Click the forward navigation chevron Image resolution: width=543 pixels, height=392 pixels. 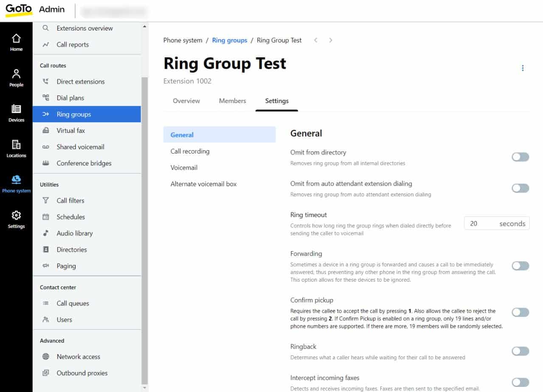(330, 40)
